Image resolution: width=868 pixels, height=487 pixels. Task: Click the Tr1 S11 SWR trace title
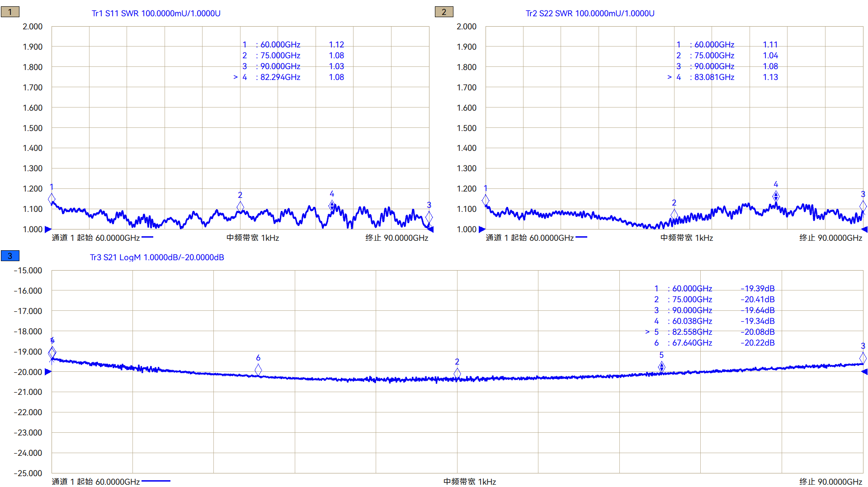(156, 14)
